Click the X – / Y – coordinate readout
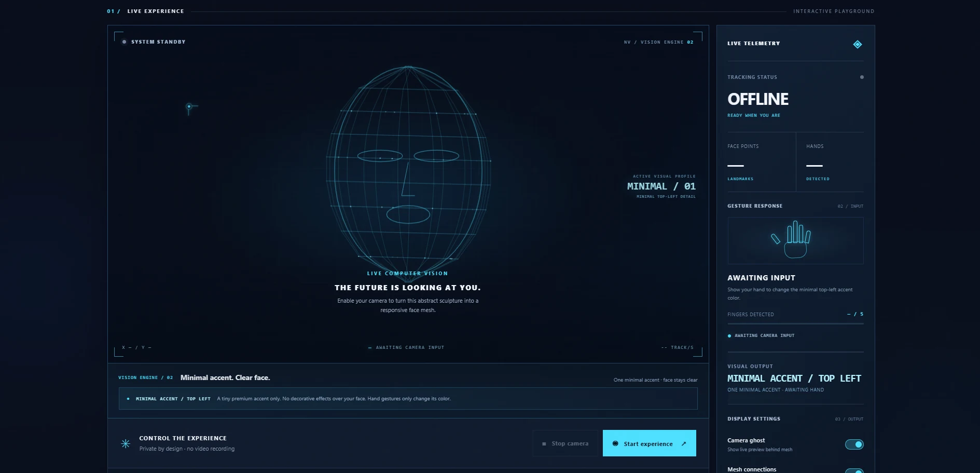This screenshot has height=473, width=980. pyautogui.click(x=136, y=347)
